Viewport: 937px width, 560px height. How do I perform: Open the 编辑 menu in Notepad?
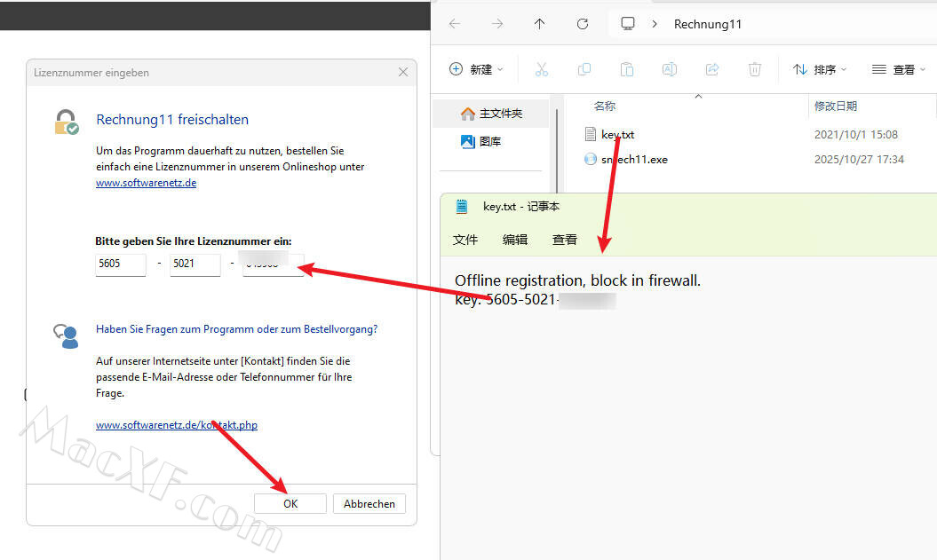pyautogui.click(x=515, y=240)
